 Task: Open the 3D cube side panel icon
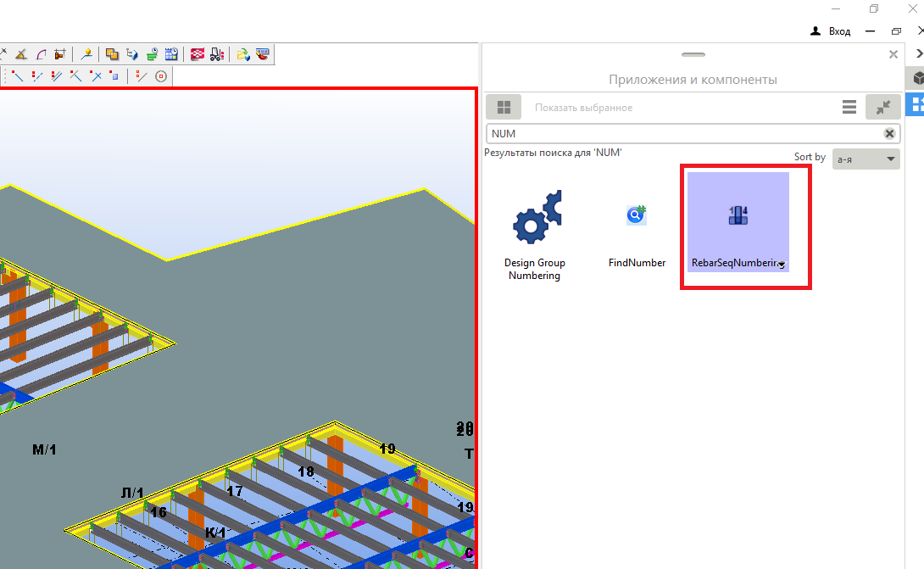coord(917,78)
